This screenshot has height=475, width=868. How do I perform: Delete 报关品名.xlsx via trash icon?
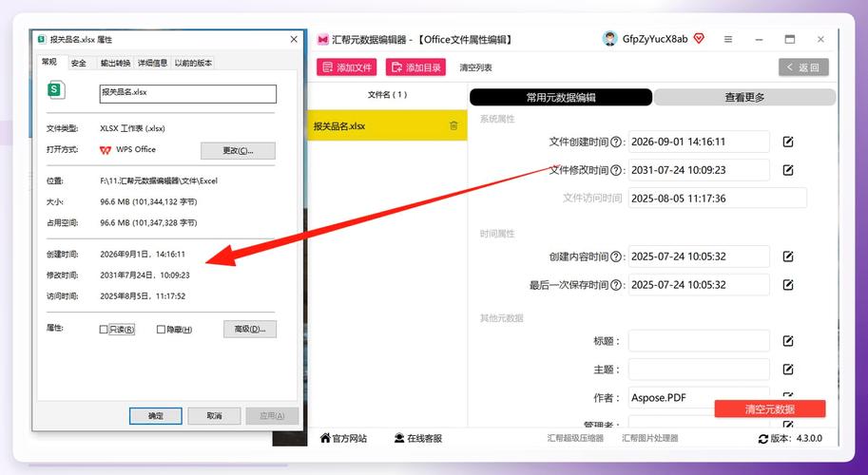(453, 125)
